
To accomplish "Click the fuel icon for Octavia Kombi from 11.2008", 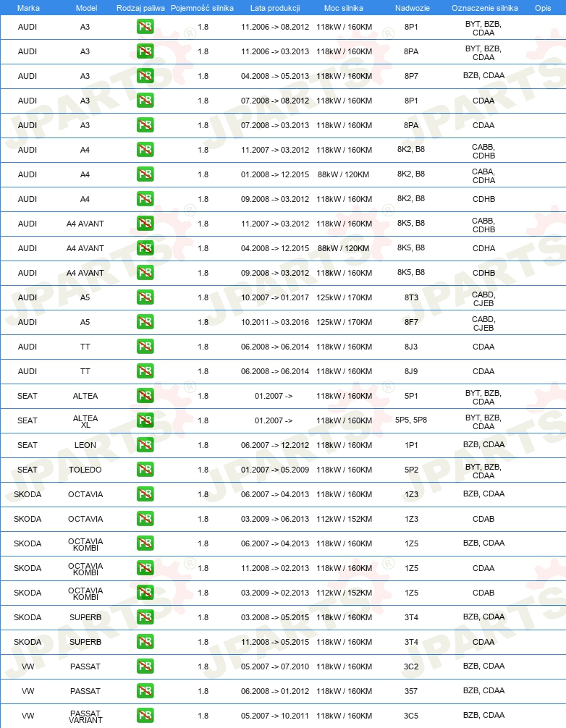I will pyautogui.click(x=145, y=568).
